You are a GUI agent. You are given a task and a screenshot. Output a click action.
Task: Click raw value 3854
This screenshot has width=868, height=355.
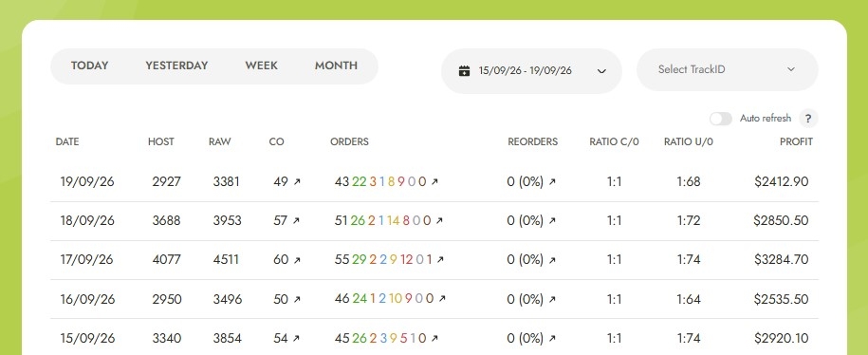point(228,338)
